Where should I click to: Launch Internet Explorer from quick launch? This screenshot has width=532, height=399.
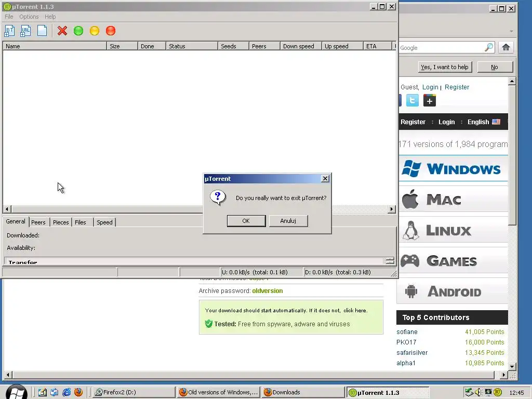[66, 392]
